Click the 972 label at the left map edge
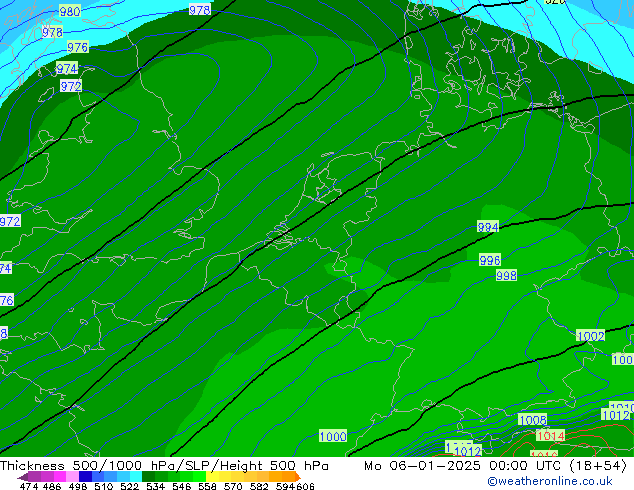 coord(10,221)
